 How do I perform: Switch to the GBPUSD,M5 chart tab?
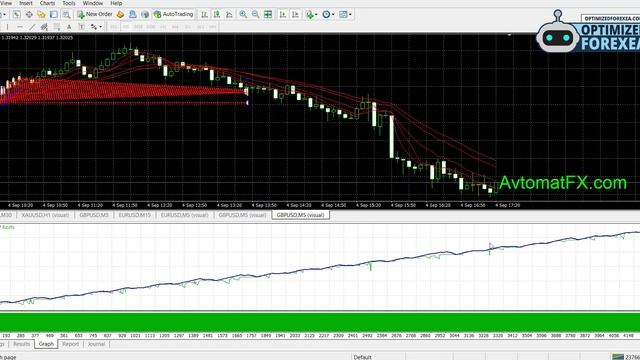pos(94,215)
